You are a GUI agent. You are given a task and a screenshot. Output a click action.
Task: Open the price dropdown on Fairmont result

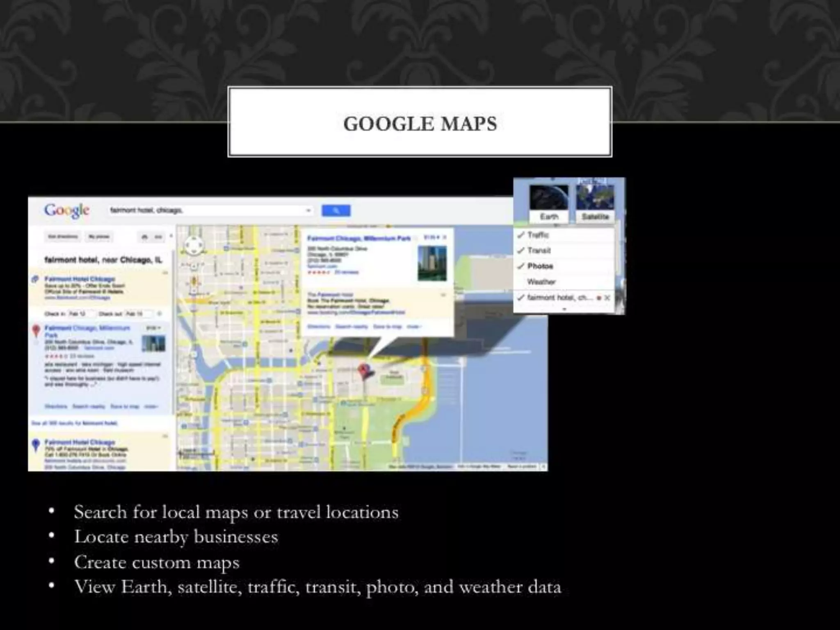point(153,328)
